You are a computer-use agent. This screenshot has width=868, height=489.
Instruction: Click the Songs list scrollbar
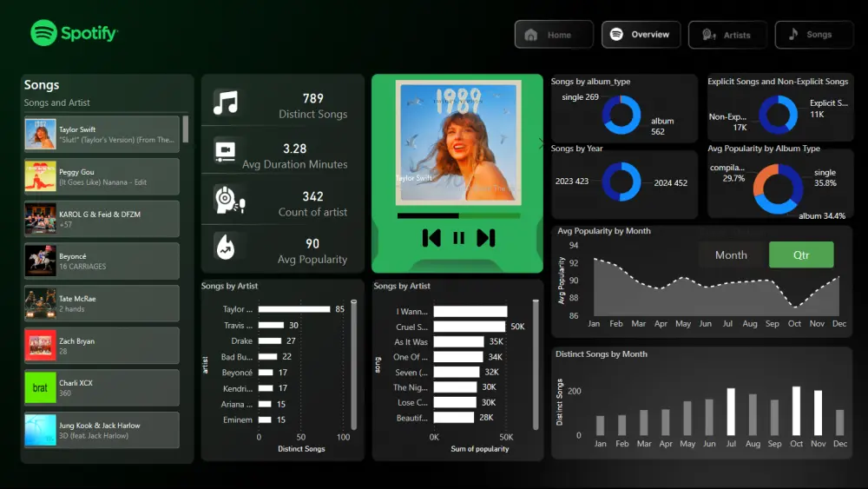click(186, 129)
